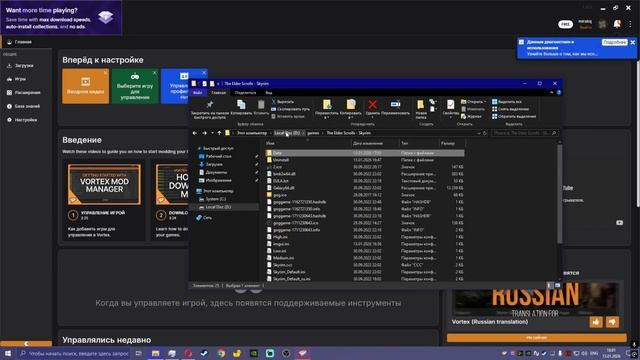
Task: Open Игры page in the Vortex sidebar
Action: 16,79
